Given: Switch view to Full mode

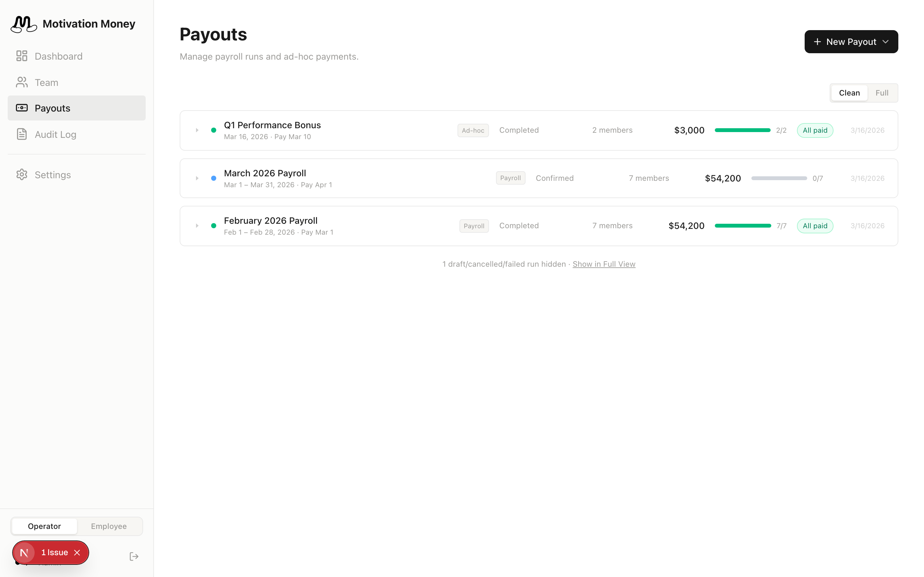Looking at the screenshot, I should [x=882, y=93].
